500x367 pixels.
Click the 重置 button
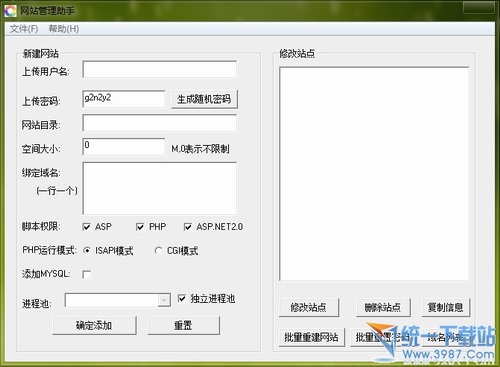184,325
